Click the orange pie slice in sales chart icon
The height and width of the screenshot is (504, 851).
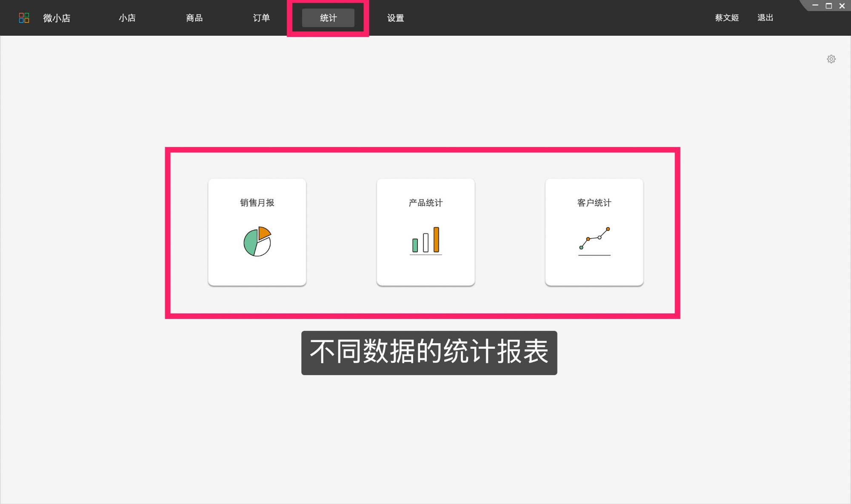tap(265, 233)
